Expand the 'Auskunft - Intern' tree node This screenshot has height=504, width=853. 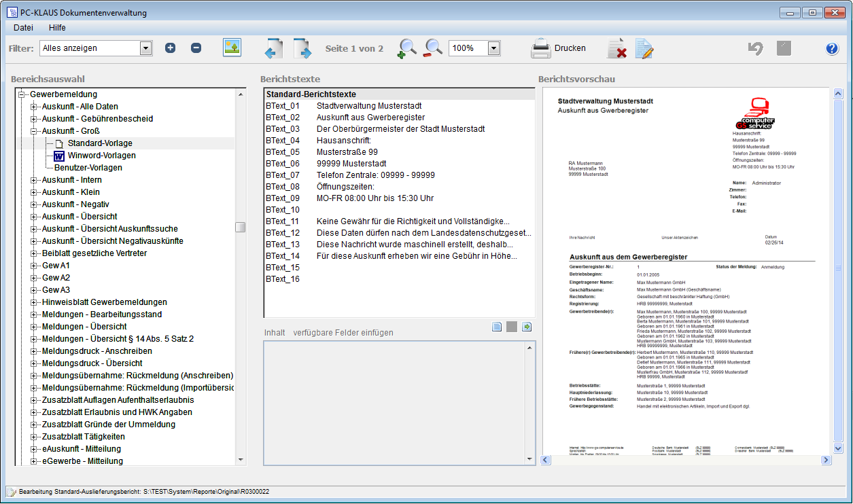(x=34, y=180)
